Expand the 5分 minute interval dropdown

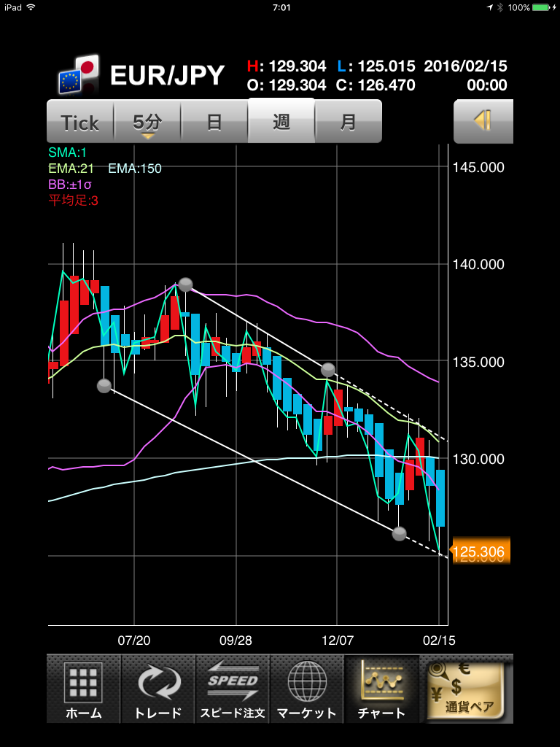(147, 122)
